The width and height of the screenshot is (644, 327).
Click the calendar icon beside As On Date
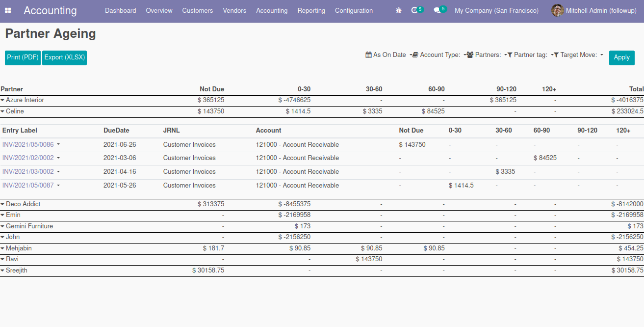click(368, 55)
